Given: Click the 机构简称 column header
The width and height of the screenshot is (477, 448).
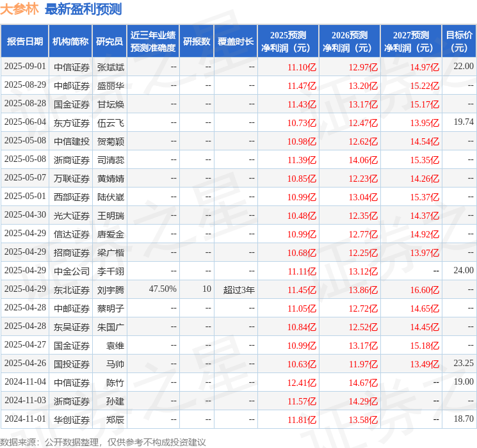Looking at the screenshot, I should pyautogui.click(x=70, y=42).
